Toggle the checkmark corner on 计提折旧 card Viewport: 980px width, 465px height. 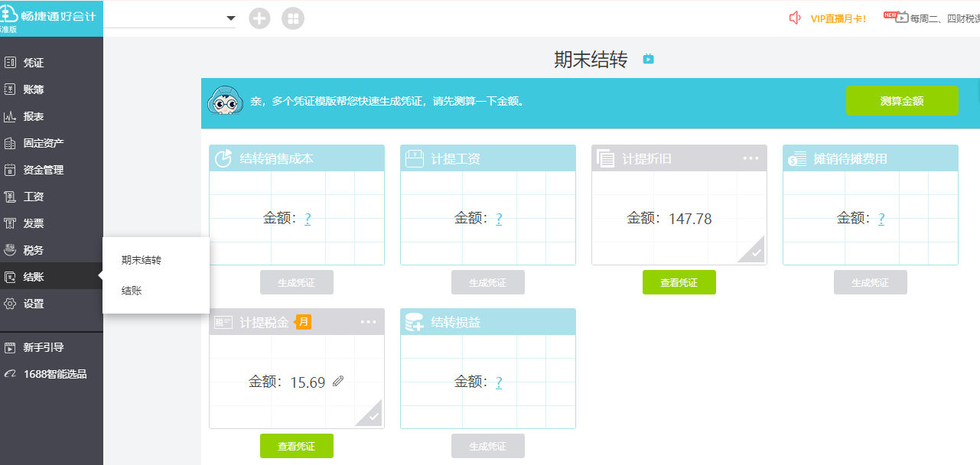[x=754, y=251]
